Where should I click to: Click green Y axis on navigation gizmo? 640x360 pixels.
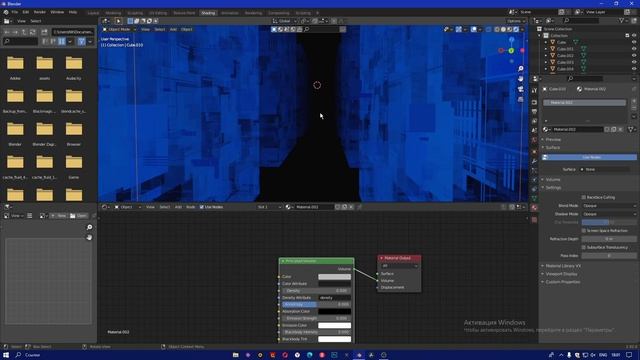coord(511,50)
